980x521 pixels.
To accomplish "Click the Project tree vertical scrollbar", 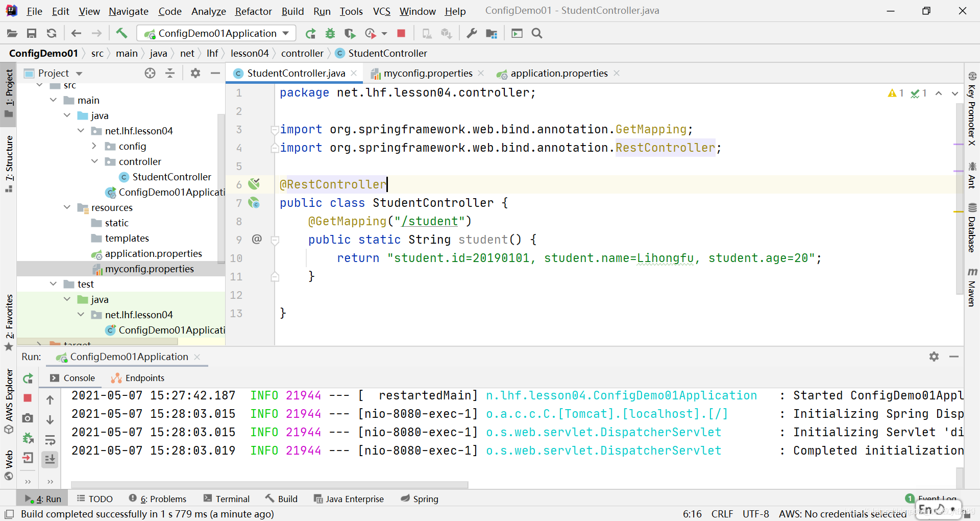I will 221,188.
